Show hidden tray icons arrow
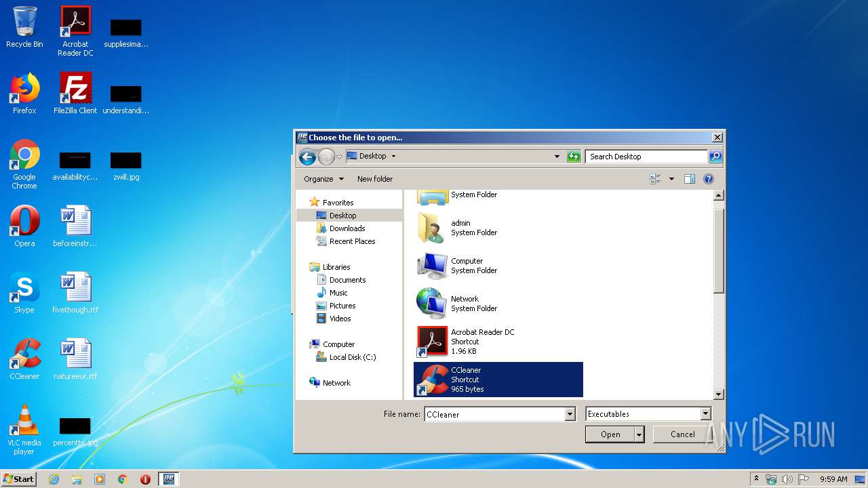 (x=757, y=479)
